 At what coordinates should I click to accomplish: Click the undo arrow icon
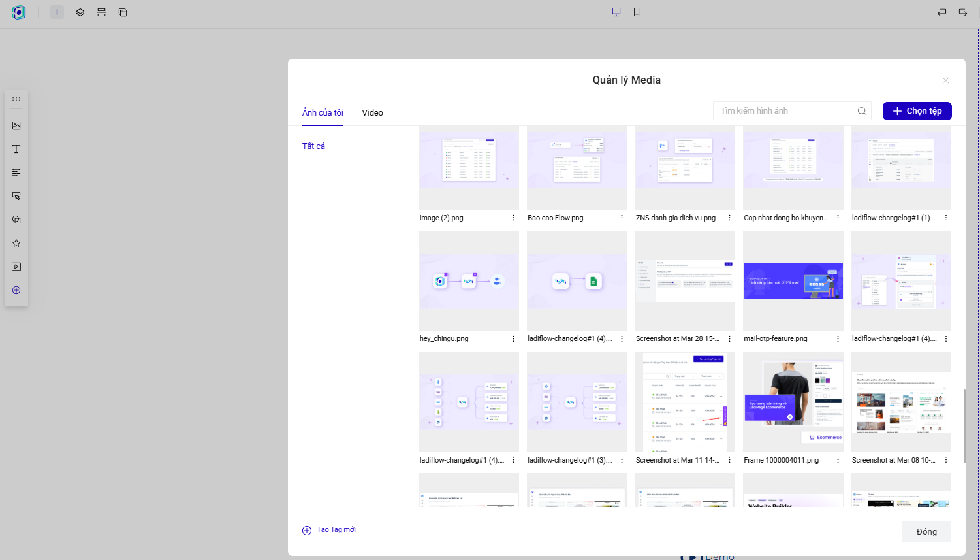pos(941,12)
